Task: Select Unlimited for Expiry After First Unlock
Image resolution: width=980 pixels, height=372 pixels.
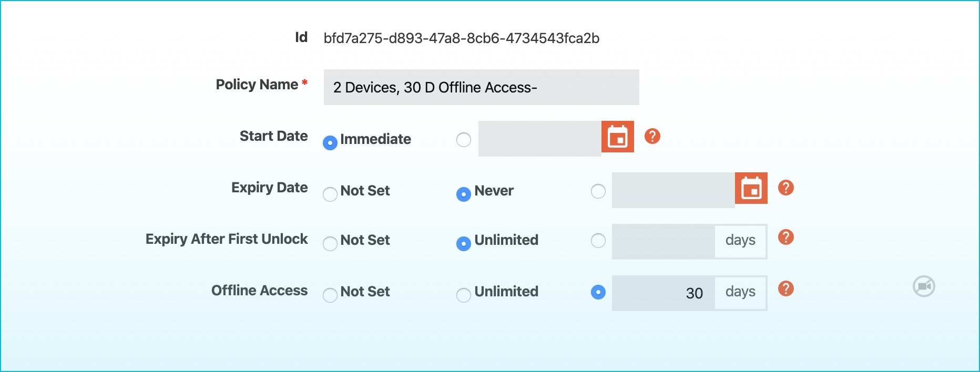Action: pos(463,243)
